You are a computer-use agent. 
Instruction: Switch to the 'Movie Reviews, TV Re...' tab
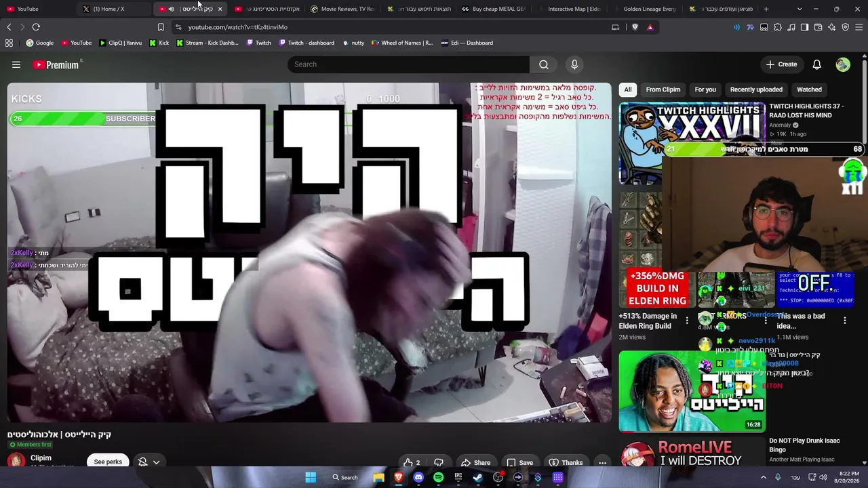point(342,9)
